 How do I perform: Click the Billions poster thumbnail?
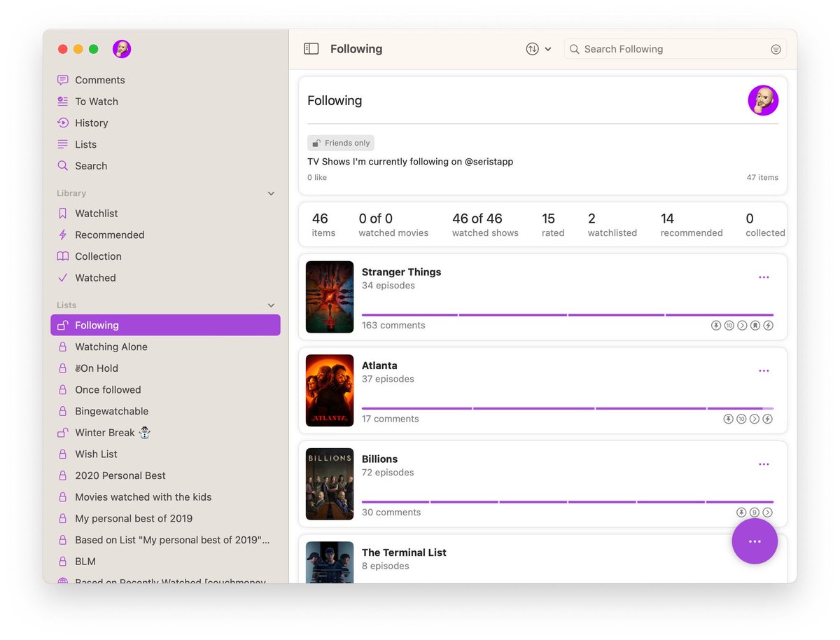click(330, 484)
